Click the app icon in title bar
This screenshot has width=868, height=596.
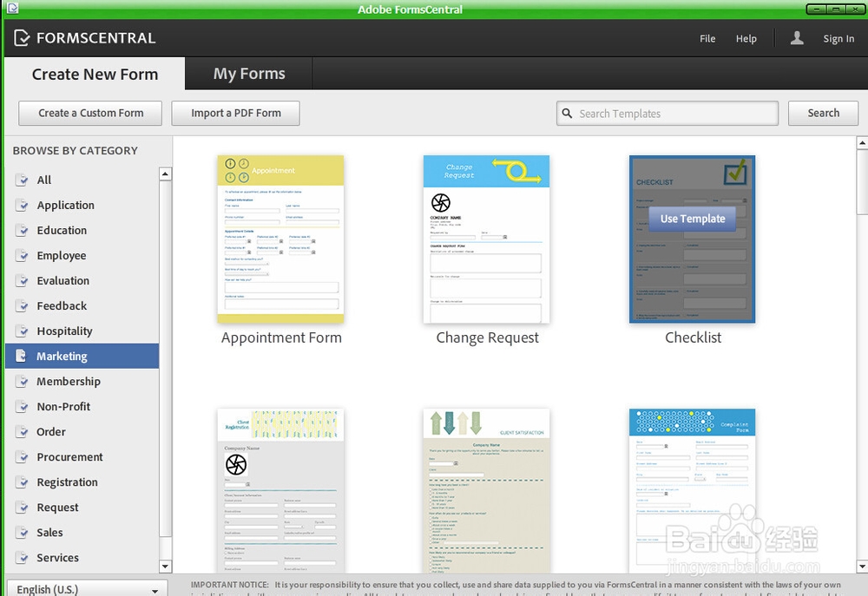coord(12,8)
